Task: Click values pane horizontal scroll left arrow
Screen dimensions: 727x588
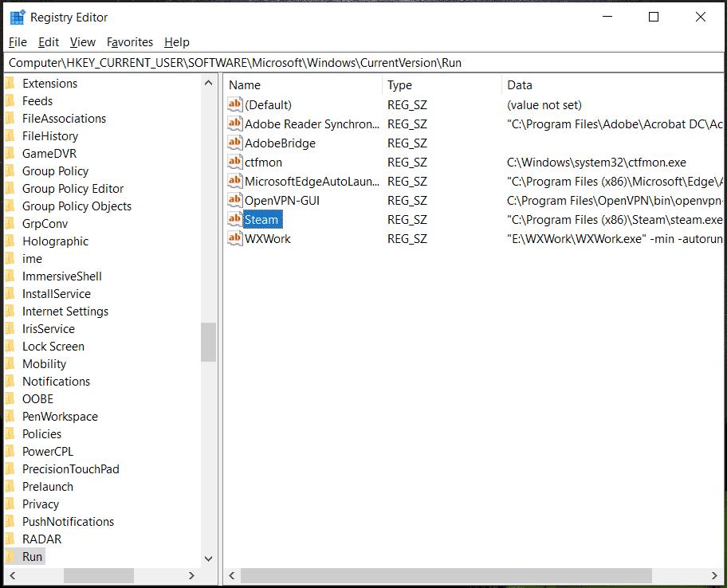Action: tap(232, 575)
